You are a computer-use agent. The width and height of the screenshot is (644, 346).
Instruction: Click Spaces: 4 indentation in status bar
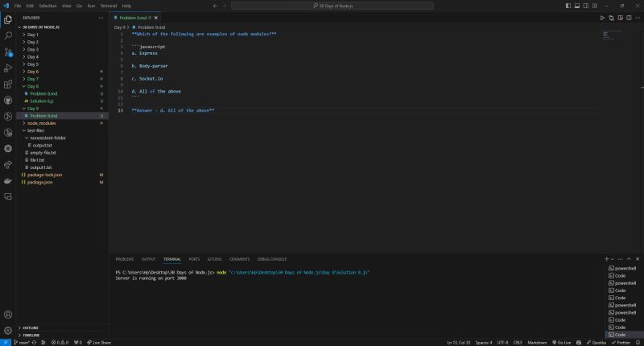484,342
